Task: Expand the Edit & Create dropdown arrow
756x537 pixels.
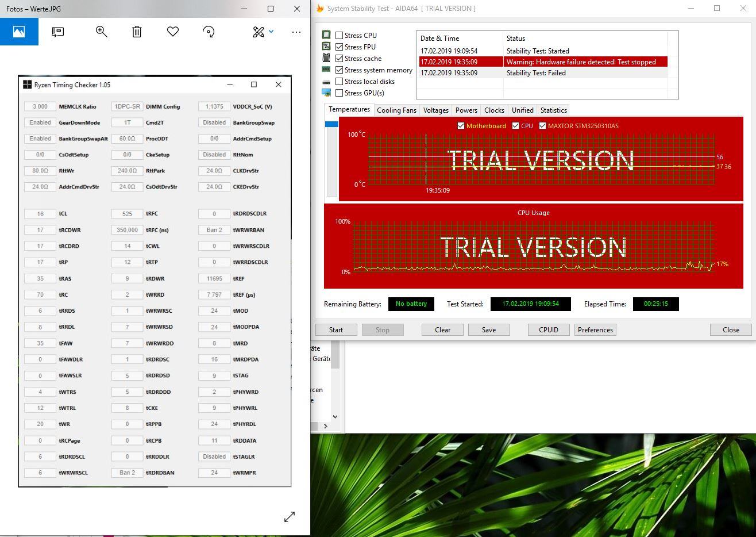Action: tap(271, 32)
